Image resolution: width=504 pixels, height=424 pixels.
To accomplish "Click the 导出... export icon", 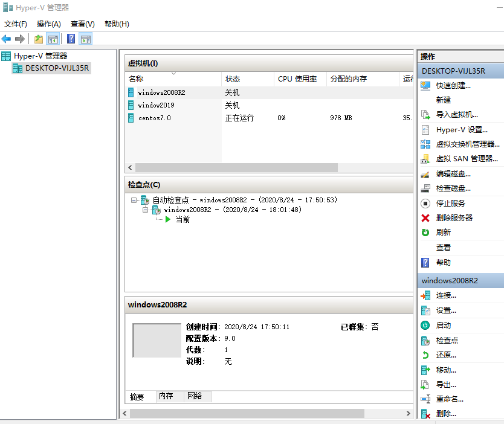I will pyautogui.click(x=425, y=385).
